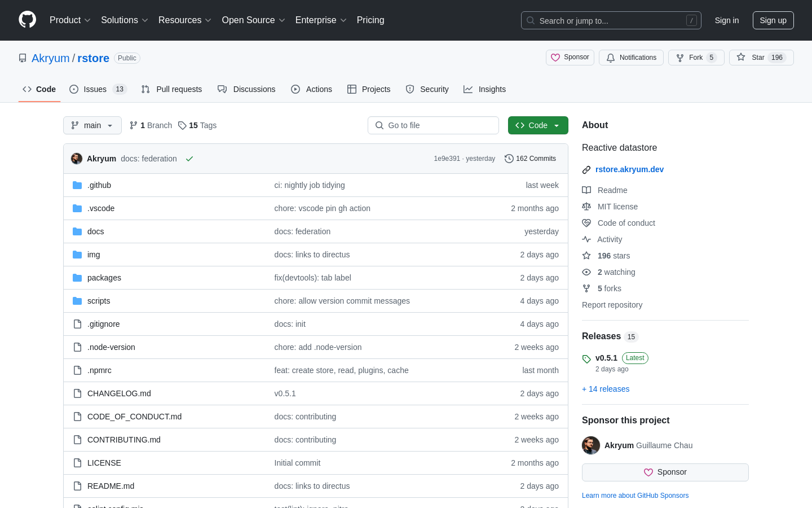Star the rstore repository
This screenshot has width=812, height=508.
[752, 58]
